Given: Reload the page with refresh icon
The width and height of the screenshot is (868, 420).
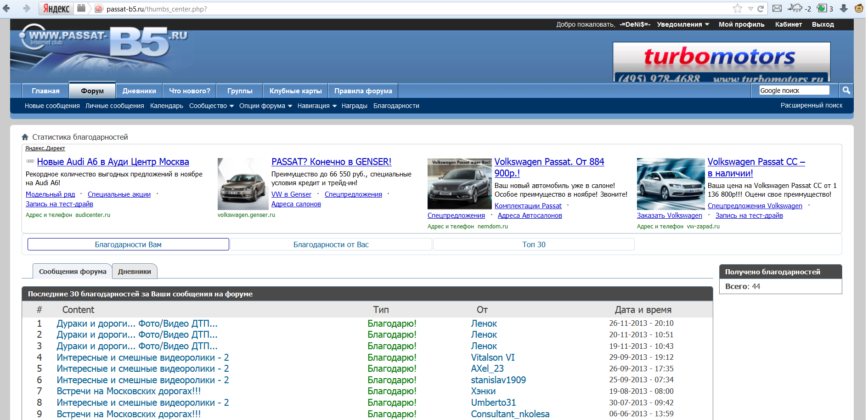Looking at the screenshot, I should [x=761, y=9].
